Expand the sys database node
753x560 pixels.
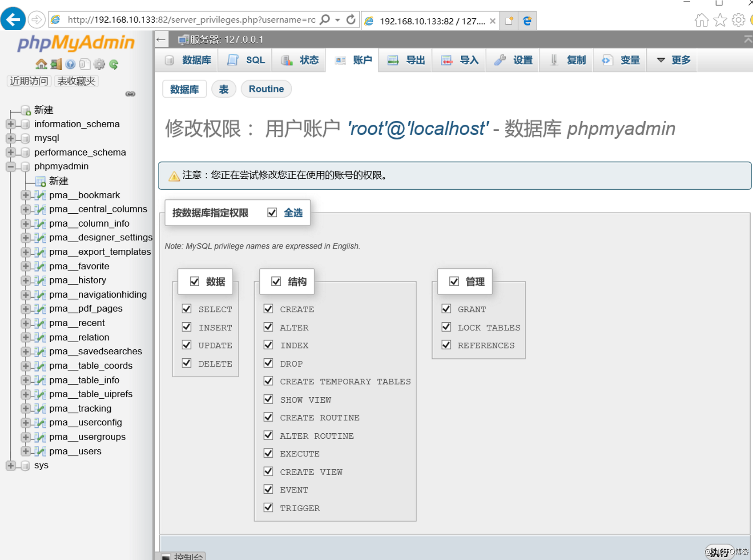coord(11,465)
